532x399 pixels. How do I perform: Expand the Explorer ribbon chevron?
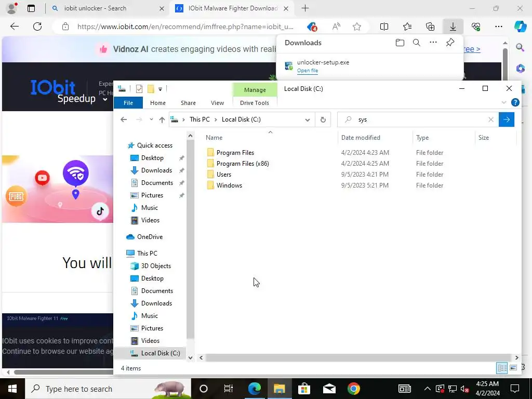[x=504, y=102]
